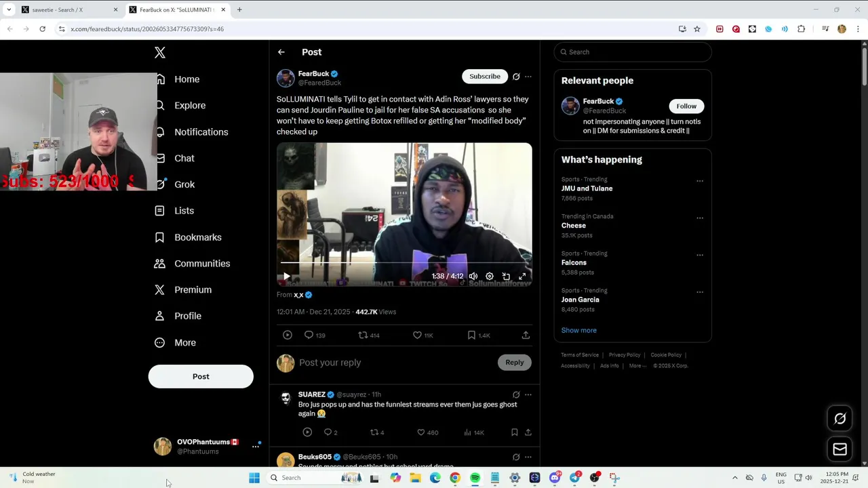Open the Privacy Policy link

625,355
